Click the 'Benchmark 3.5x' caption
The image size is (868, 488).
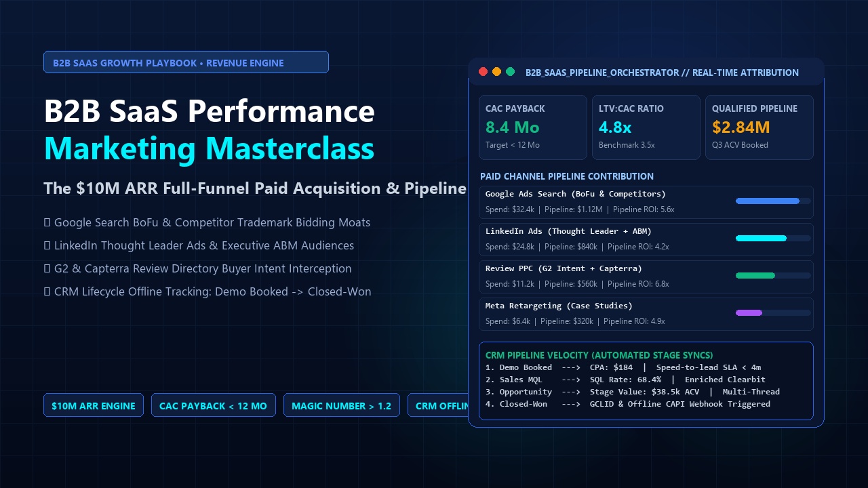(627, 145)
